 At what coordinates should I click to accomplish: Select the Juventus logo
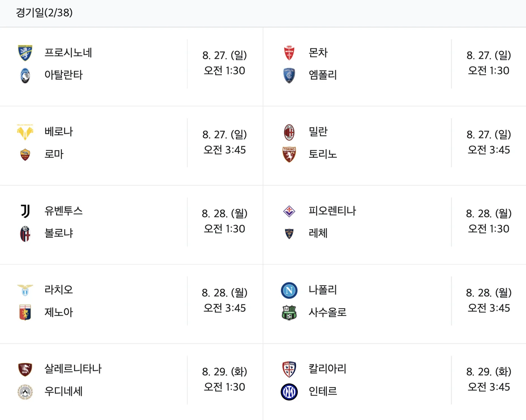[25, 211]
